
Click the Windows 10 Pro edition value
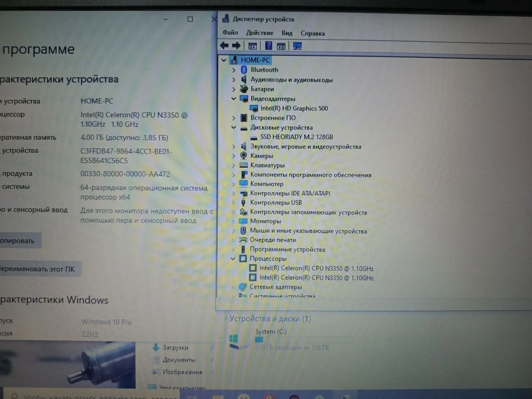[x=107, y=322]
